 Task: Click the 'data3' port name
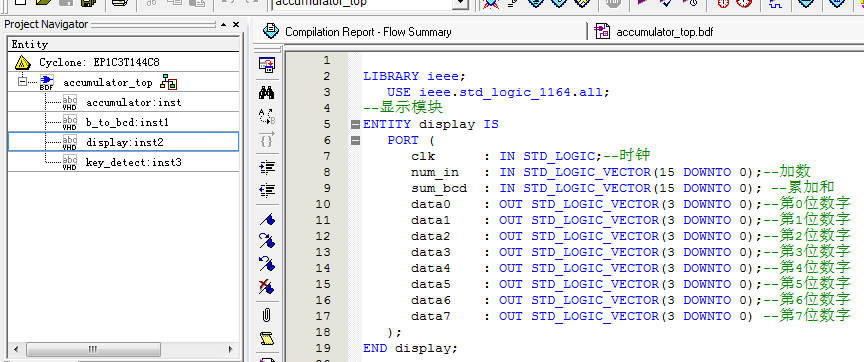point(431,252)
